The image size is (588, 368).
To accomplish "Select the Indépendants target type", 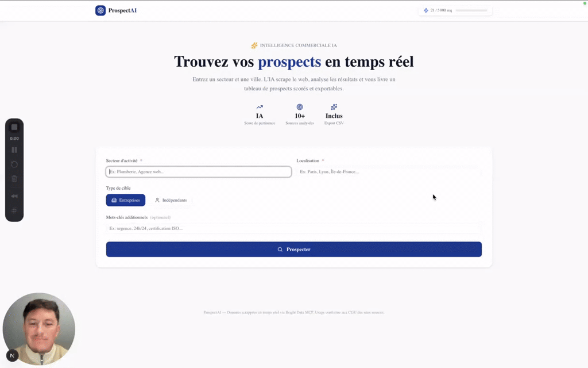I will [x=171, y=200].
